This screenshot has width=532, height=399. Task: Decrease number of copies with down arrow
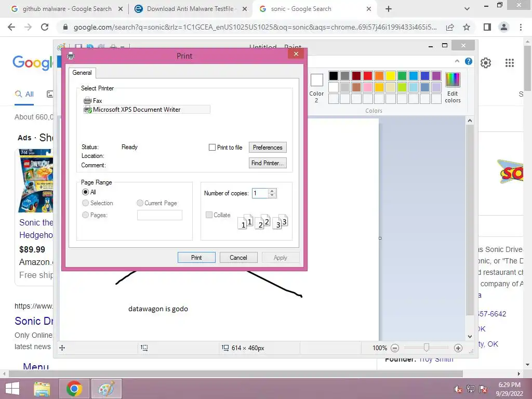point(272,195)
